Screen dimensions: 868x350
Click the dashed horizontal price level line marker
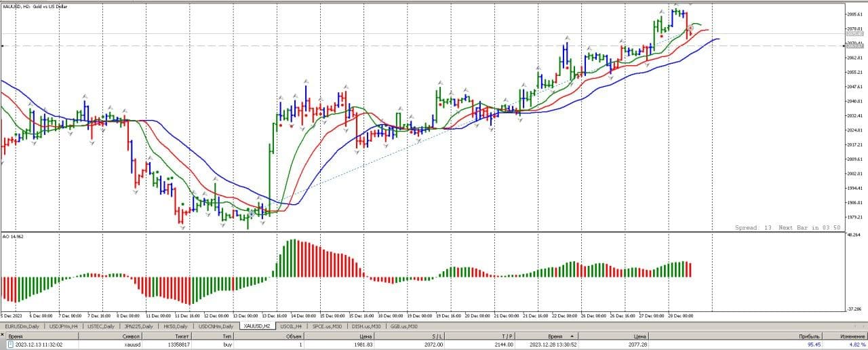[3, 46]
